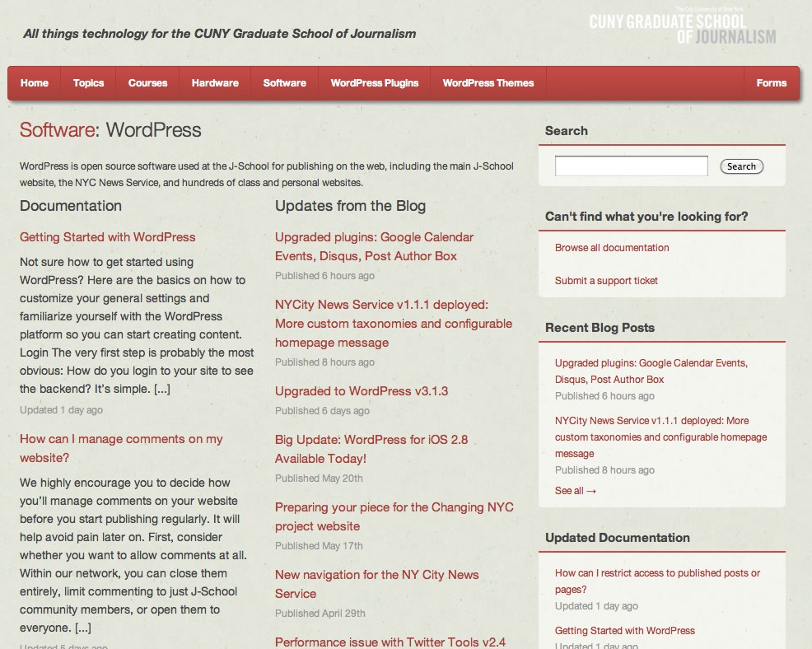The width and height of the screenshot is (812, 649).
Task: Open Performance issue with Twitter Tools post
Action: pos(390,642)
